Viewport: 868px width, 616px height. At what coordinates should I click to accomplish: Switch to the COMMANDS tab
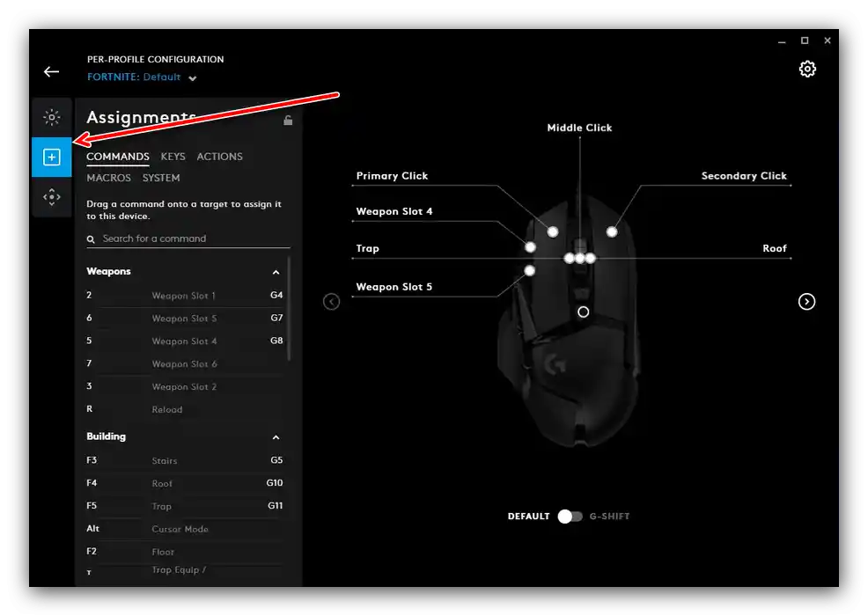118,157
